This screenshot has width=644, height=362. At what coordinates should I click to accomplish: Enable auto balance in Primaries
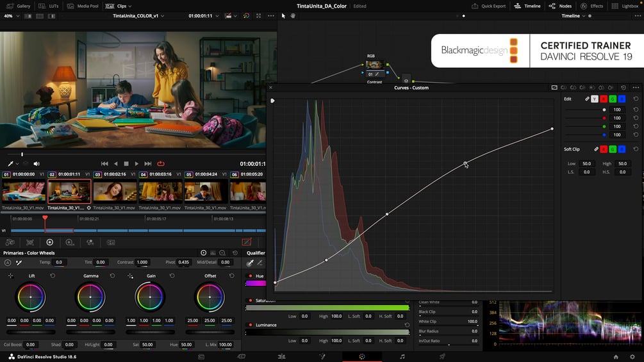coord(8,262)
